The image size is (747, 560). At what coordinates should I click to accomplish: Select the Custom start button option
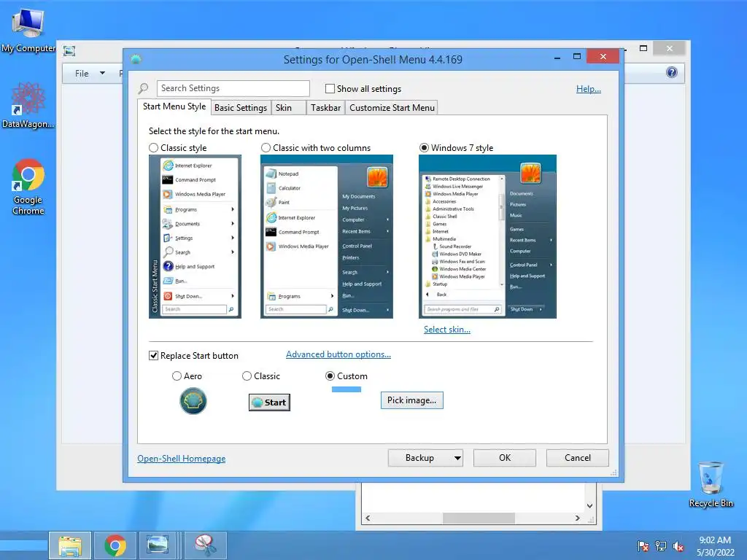(x=330, y=376)
